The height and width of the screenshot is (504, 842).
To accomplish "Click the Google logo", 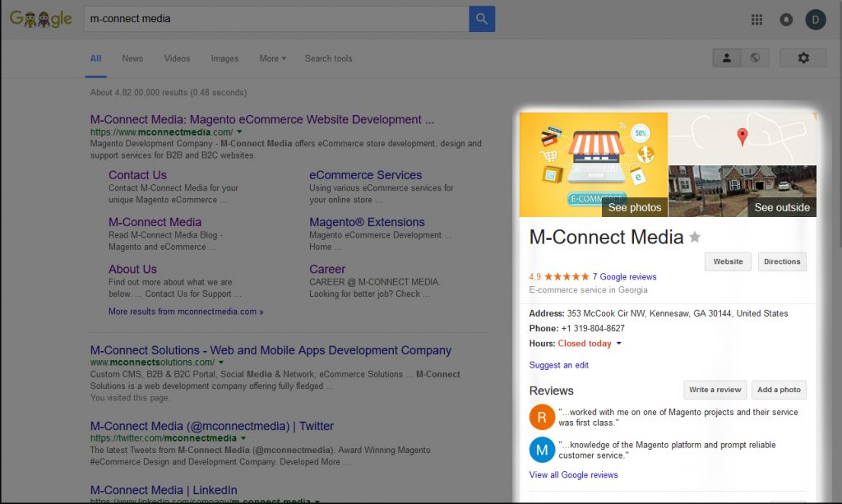I will point(40,18).
